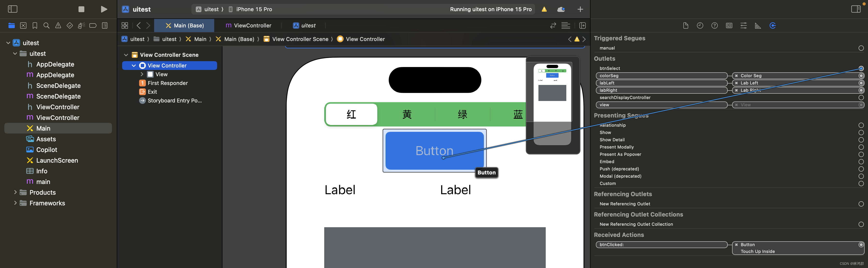
Task: Click the Present Modally connection circle
Action: click(x=861, y=147)
